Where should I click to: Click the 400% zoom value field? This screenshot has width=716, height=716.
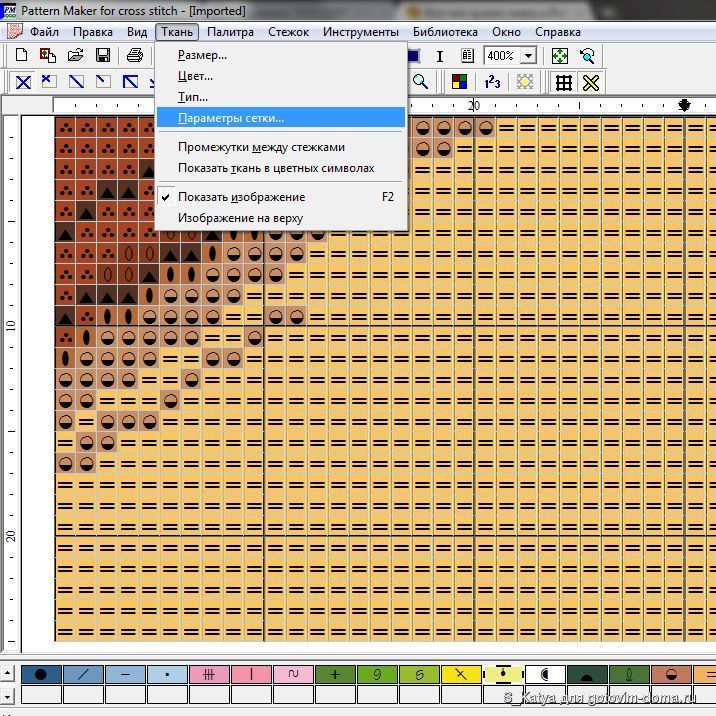pos(502,56)
